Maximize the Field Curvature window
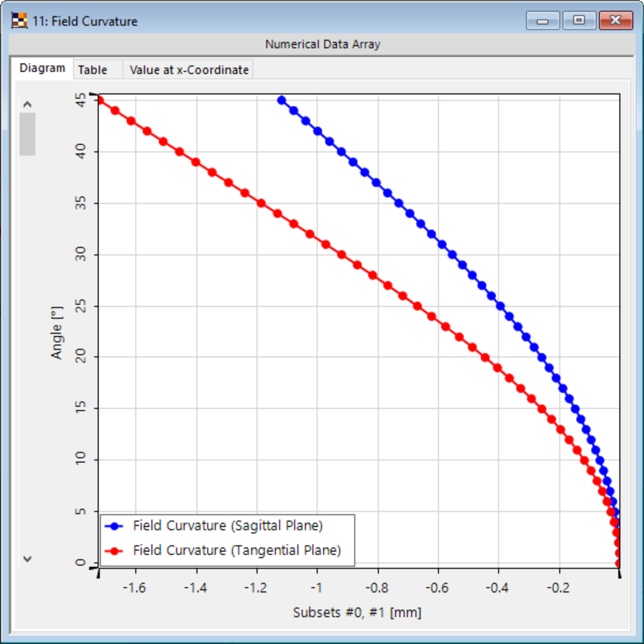The width and height of the screenshot is (644, 644). (x=579, y=21)
